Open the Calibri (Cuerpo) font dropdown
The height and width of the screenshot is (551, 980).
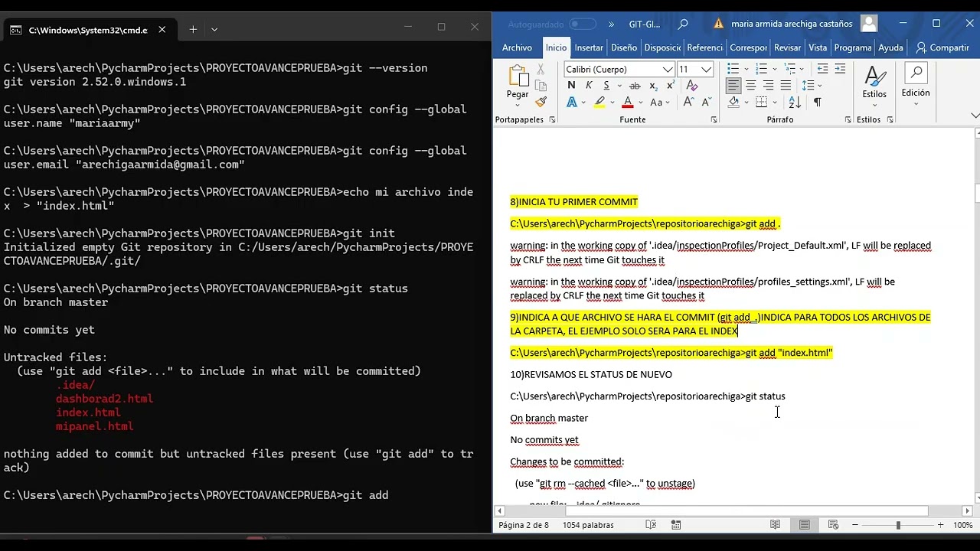tap(668, 69)
